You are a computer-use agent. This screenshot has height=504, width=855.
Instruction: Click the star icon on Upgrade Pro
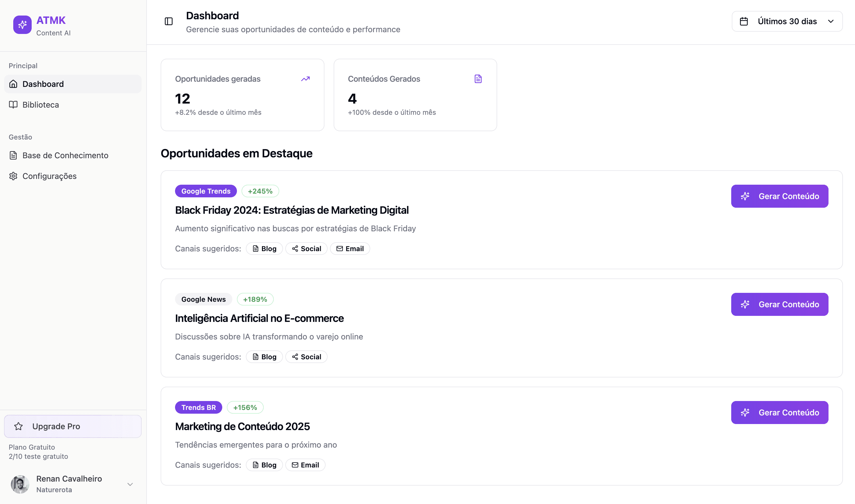pos(19,426)
